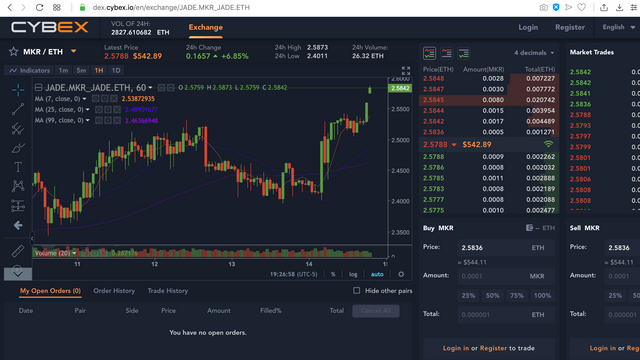Open MA 25 indicator settings
Image resolution: width=640 pixels, height=360 pixels.
pyautogui.click(x=108, y=109)
